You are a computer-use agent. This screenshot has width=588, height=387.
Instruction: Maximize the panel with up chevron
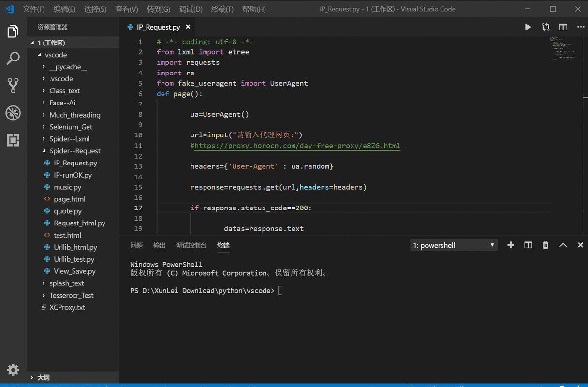(x=563, y=245)
